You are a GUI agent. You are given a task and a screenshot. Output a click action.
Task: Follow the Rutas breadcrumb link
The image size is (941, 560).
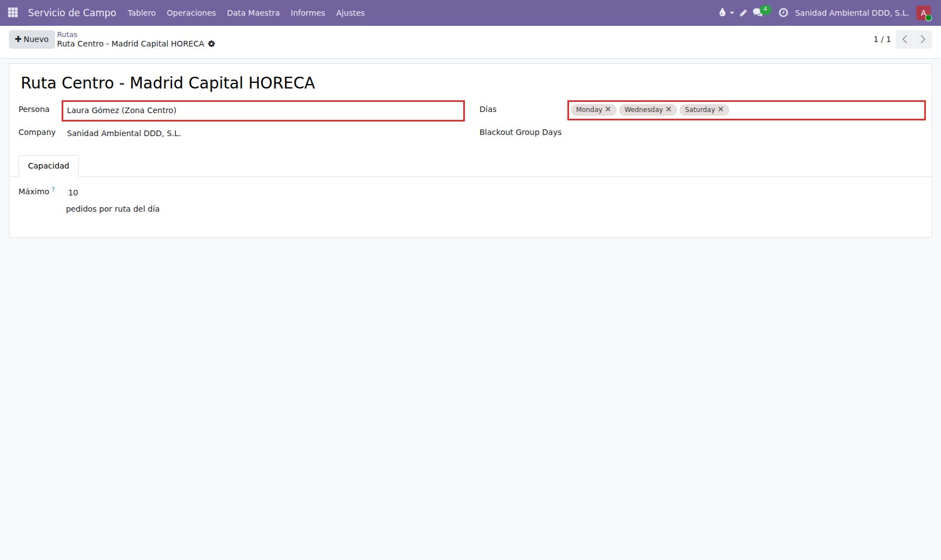(x=67, y=34)
